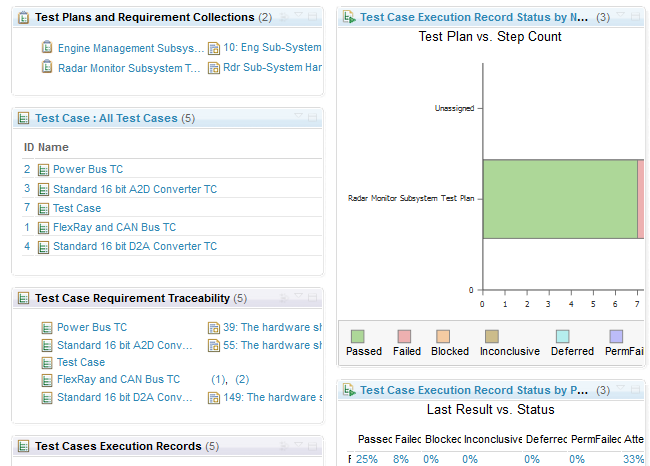650x466 pixels.
Task: Click the icon beside Power Bus TC in All Test Cases
Action: click(43, 170)
